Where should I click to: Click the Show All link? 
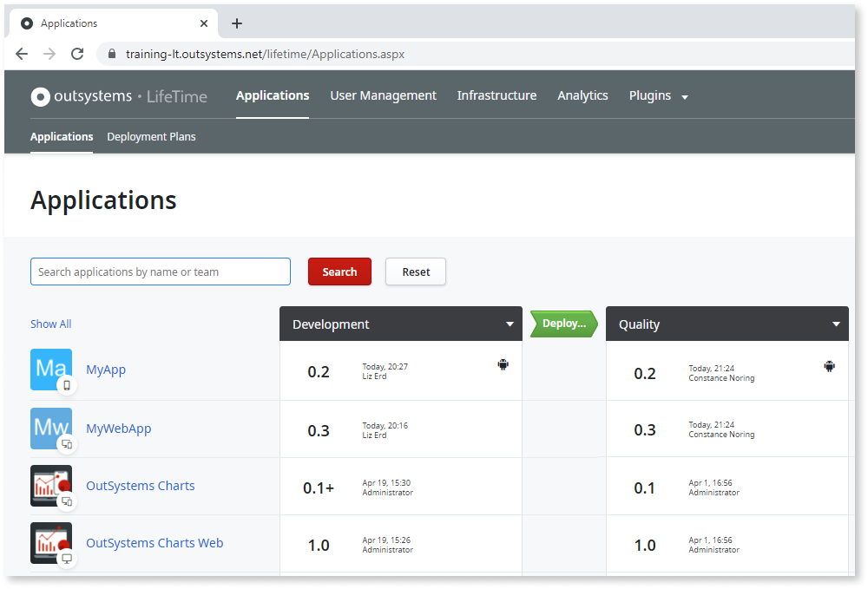point(50,324)
